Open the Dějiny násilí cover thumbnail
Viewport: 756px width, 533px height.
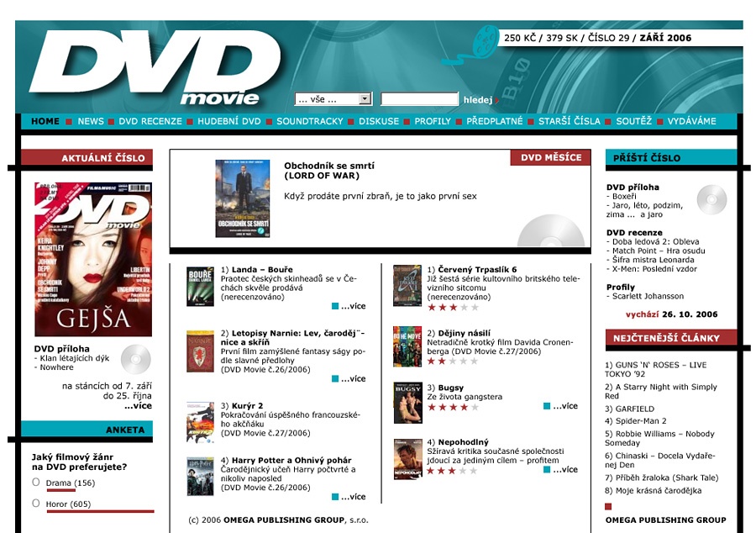coord(407,346)
